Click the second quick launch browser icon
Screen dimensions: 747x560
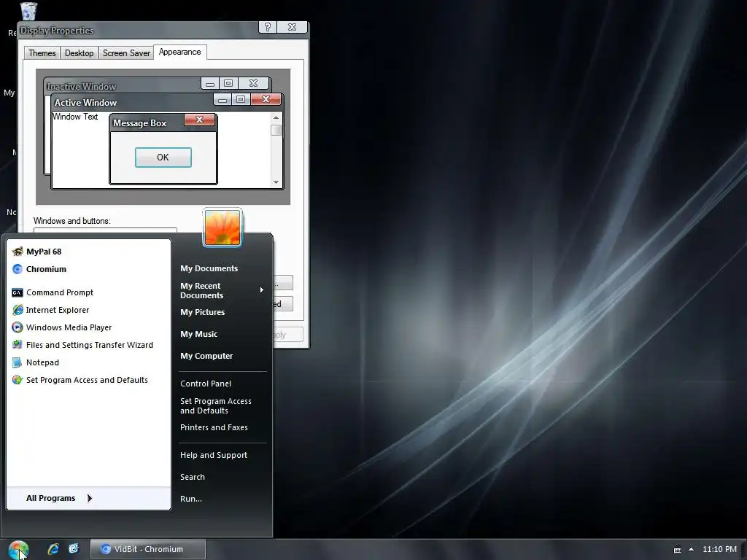(x=74, y=549)
